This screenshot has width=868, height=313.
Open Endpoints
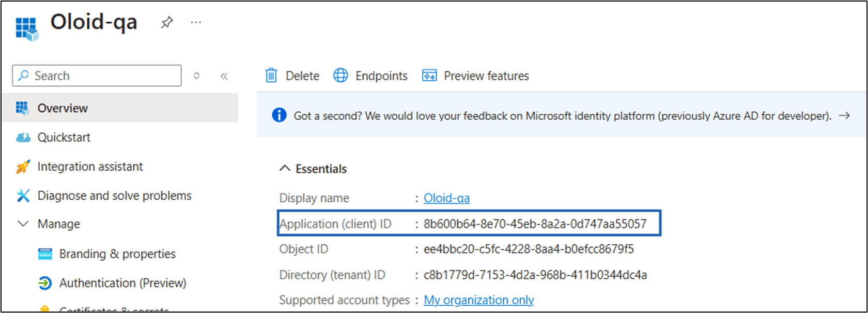tap(381, 76)
